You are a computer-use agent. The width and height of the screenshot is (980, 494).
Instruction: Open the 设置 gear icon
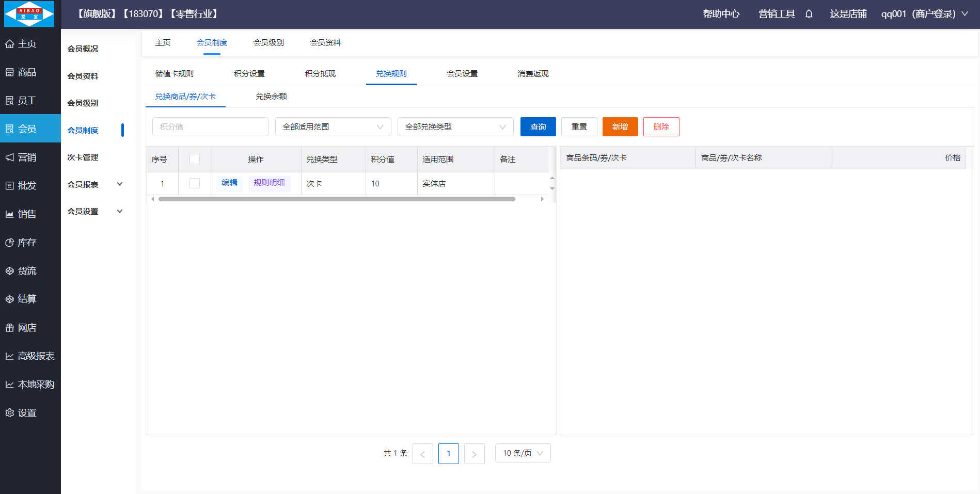(10, 413)
